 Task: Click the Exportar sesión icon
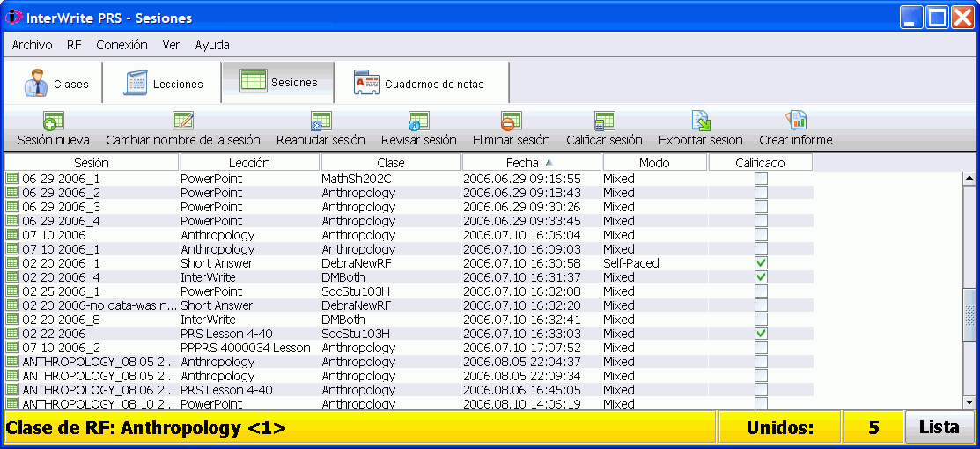(x=701, y=121)
